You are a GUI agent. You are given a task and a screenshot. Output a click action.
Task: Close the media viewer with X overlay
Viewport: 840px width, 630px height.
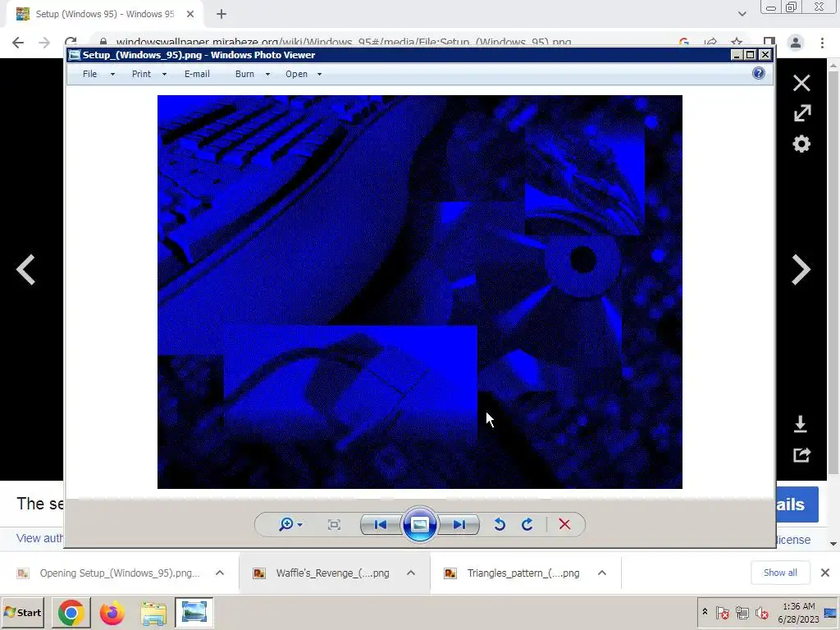pos(801,83)
